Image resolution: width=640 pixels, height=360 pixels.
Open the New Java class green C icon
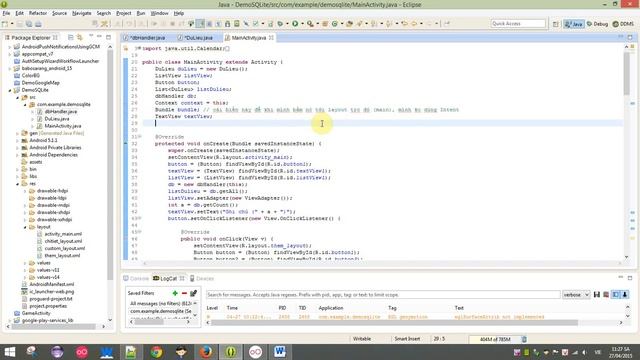[335, 24]
